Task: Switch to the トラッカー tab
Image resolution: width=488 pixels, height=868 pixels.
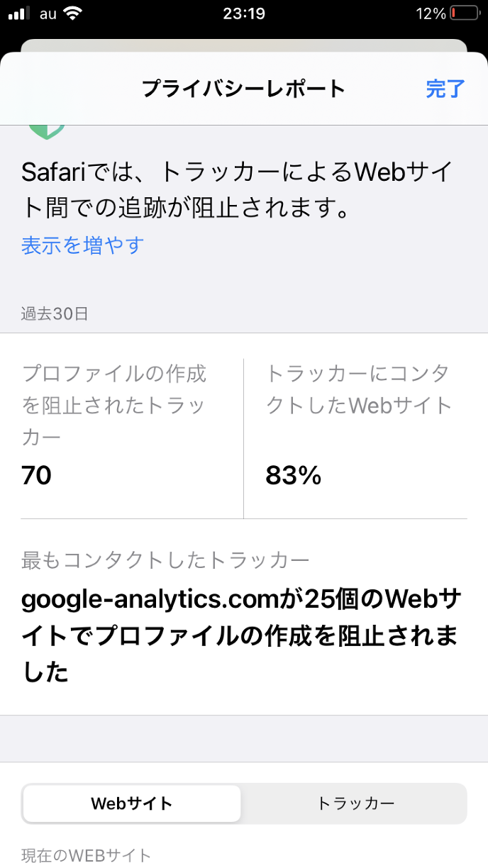Action: [x=355, y=803]
